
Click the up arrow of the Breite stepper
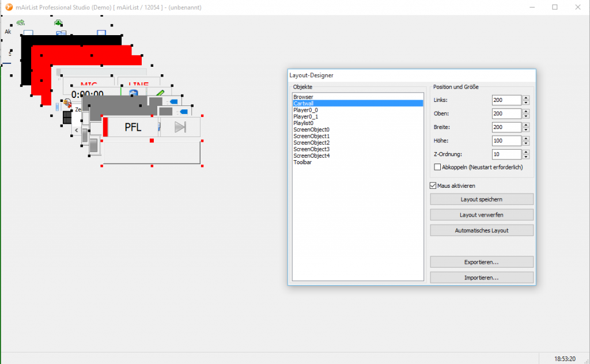point(525,124)
